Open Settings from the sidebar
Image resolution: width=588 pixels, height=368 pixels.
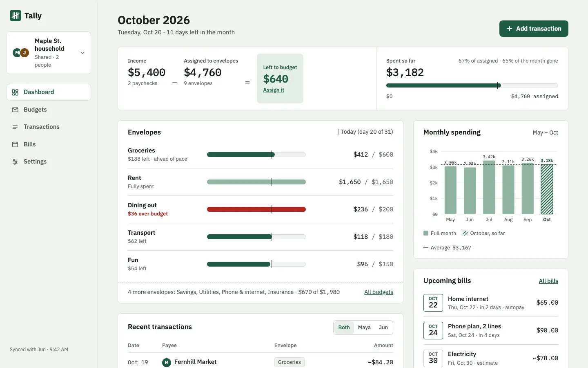coord(49,162)
